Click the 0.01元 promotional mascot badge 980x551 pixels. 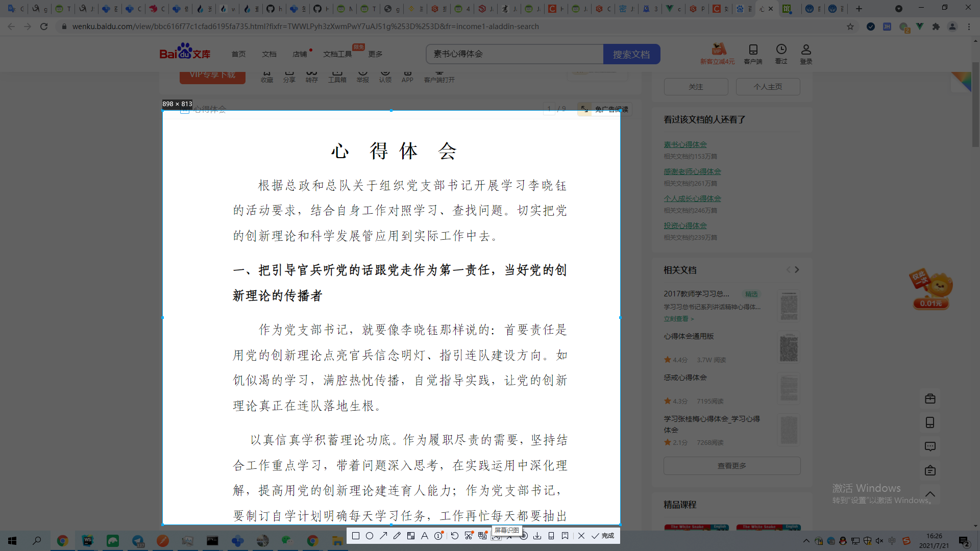(930, 289)
